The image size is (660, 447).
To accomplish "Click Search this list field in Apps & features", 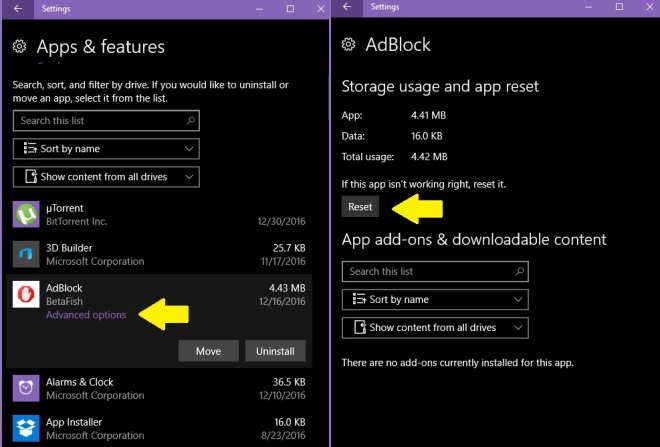I will tap(106, 121).
